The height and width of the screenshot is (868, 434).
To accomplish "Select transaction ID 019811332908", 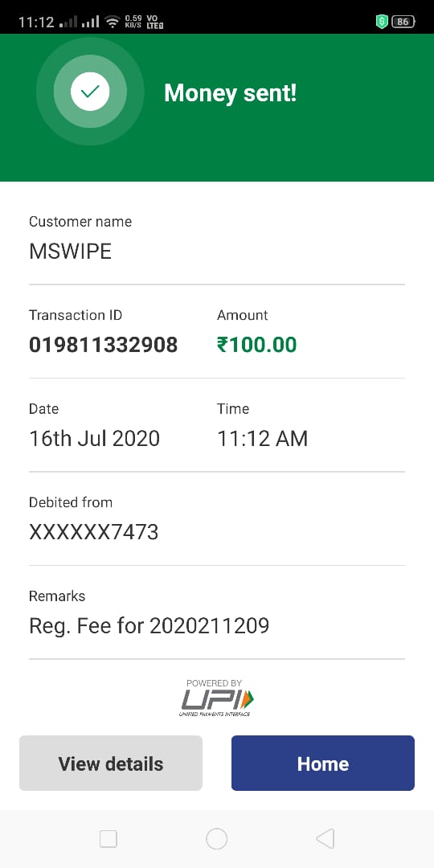I will pos(103,345).
